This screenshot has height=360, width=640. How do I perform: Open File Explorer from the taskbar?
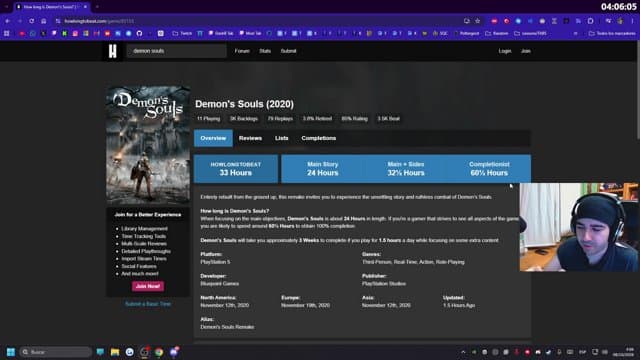pos(115,352)
